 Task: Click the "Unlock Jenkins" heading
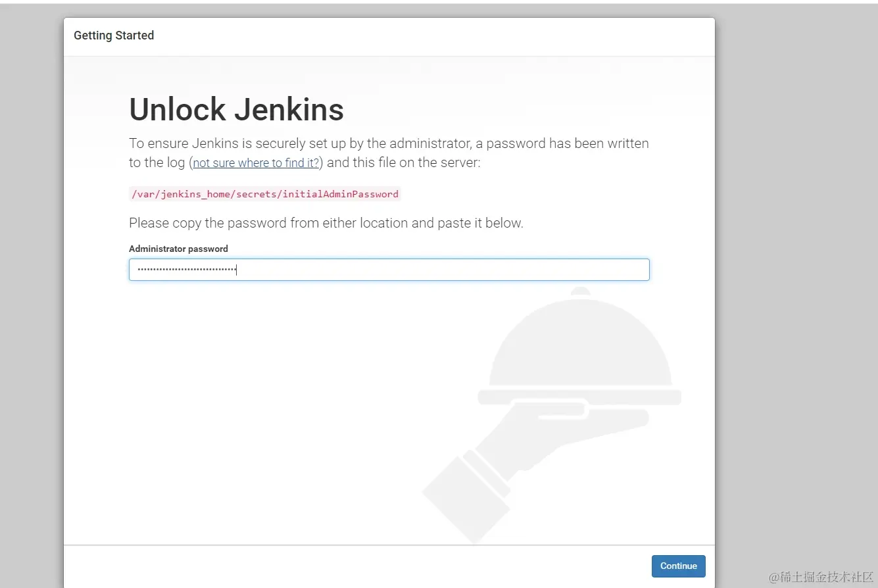pos(236,109)
